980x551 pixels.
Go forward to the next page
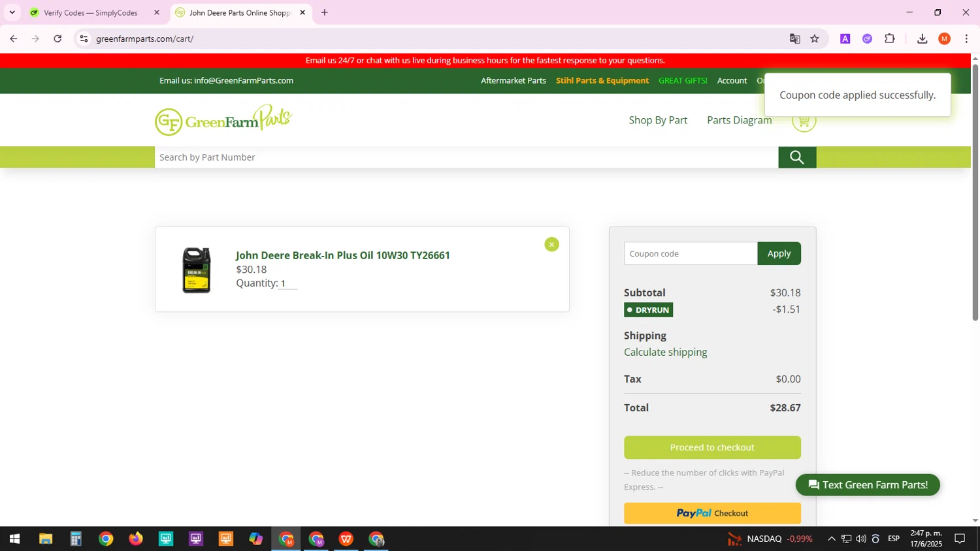(x=35, y=39)
